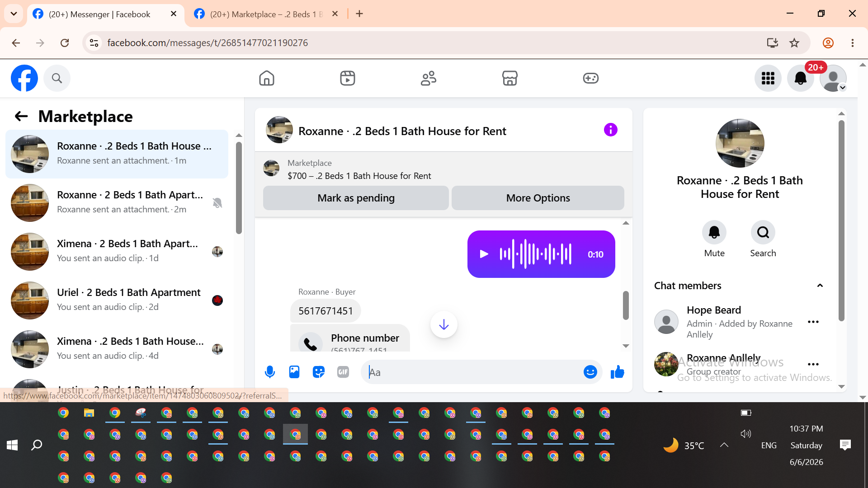Click the message thread scrollbar
Screen dimensions: 868x488
coord(626,305)
